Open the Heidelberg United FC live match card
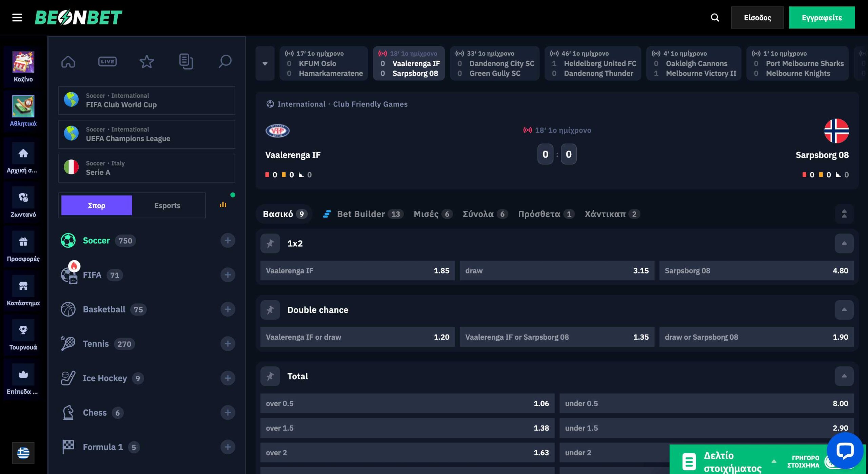868x474 pixels. 593,63
